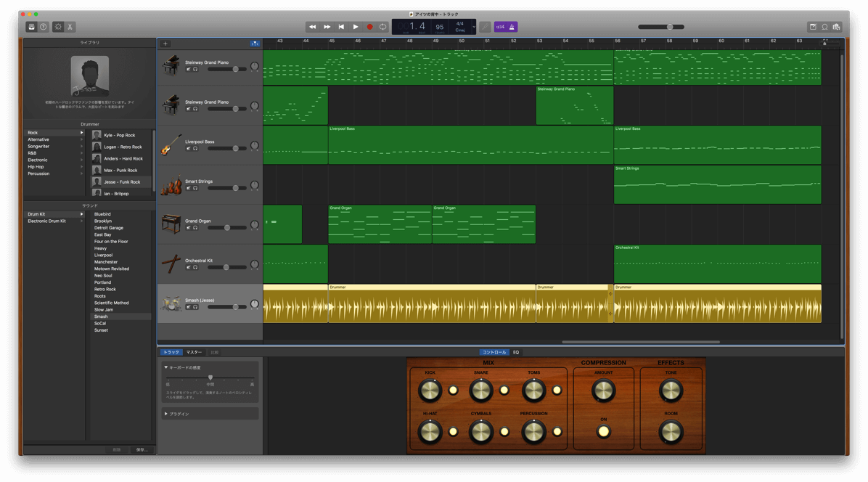Toggle the compression ON button
Image resolution: width=868 pixels, height=482 pixels.
pyautogui.click(x=603, y=432)
